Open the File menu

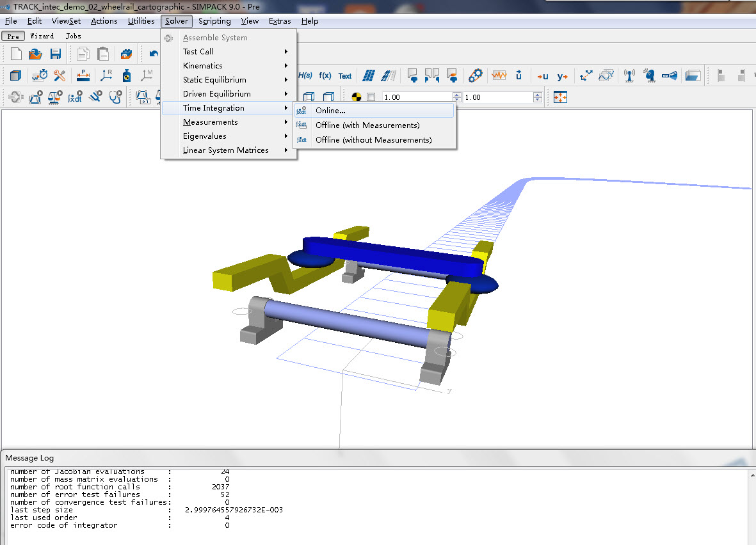[11, 21]
